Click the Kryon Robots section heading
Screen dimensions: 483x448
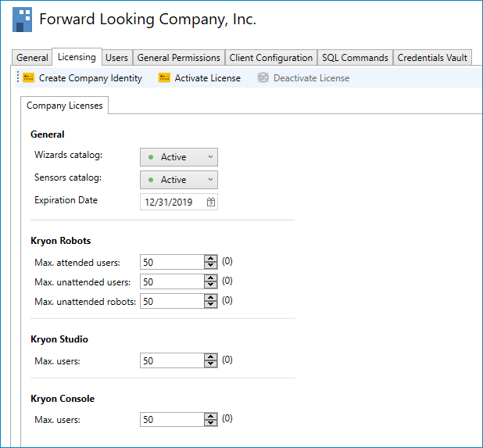coord(61,241)
